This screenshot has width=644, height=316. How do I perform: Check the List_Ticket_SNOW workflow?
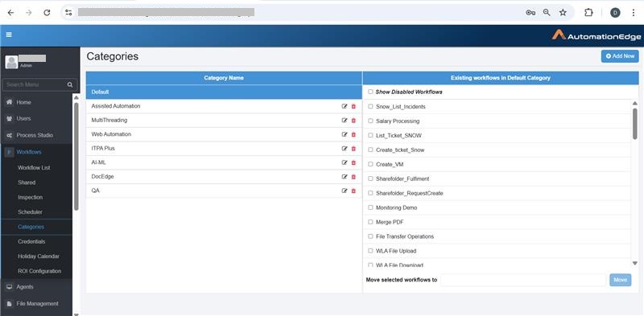pyautogui.click(x=370, y=135)
